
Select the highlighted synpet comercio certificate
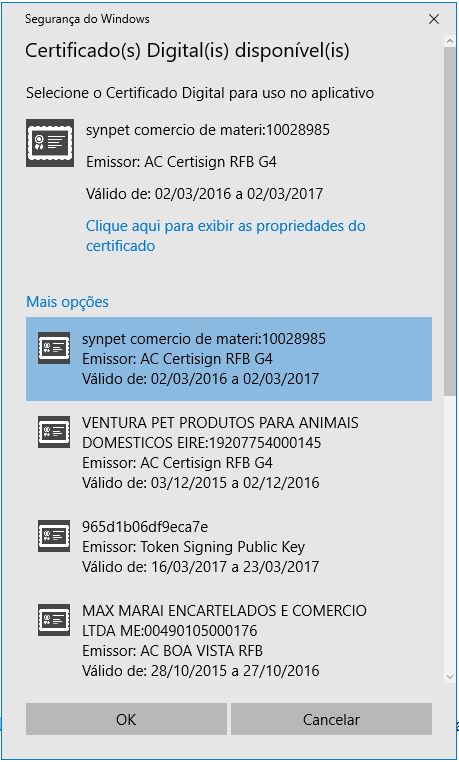[229, 359]
